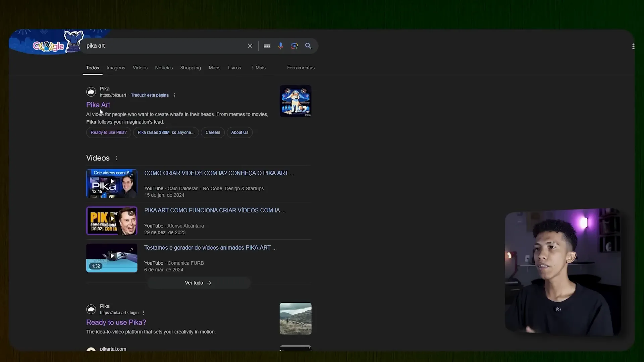
Task: Open the Videos section Ver tudo expander
Action: coord(198,283)
